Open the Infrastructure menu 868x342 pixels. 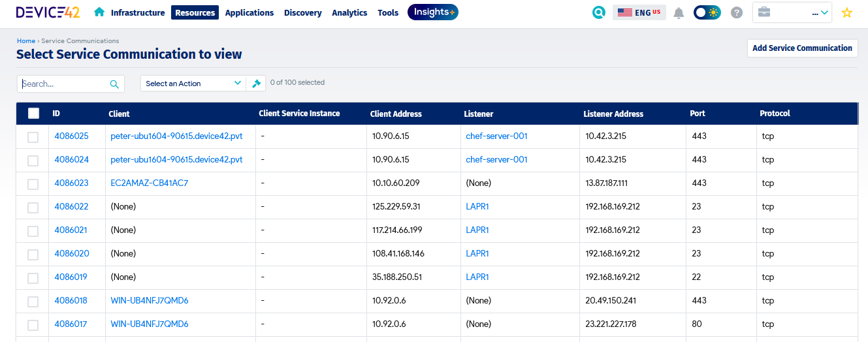(x=137, y=12)
